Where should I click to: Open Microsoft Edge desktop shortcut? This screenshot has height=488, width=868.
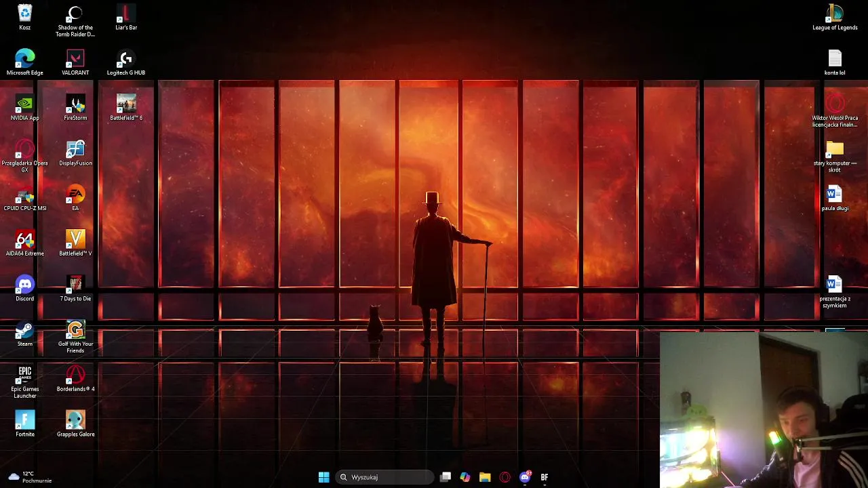[x=25, y=62]
